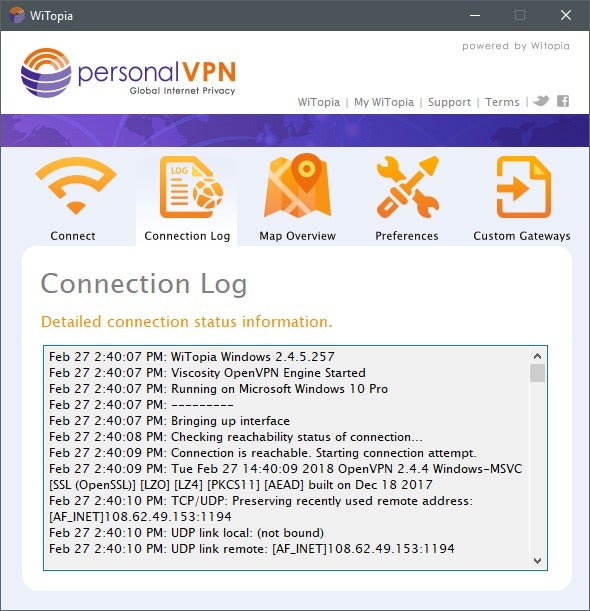The width and height of the screenshot is (590, 611).
Task: Open the Support link
Action: [449, 102]
